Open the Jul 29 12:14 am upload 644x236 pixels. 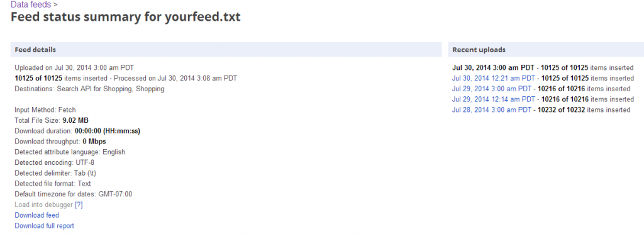[493, 99]
